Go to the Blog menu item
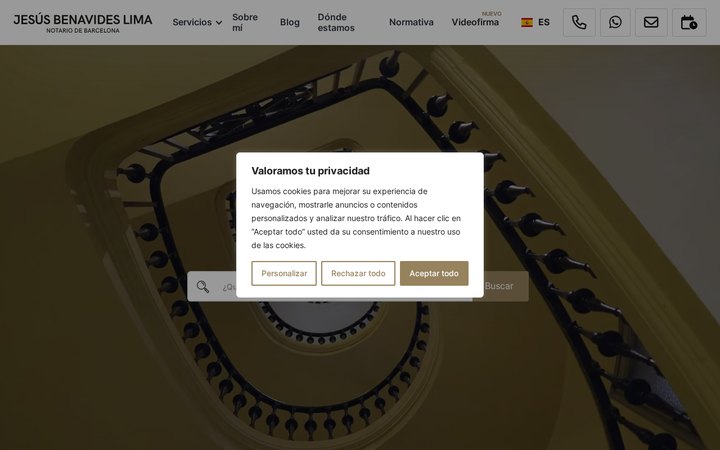This screenshot has height=450, width=720. [x=290, y=22]
